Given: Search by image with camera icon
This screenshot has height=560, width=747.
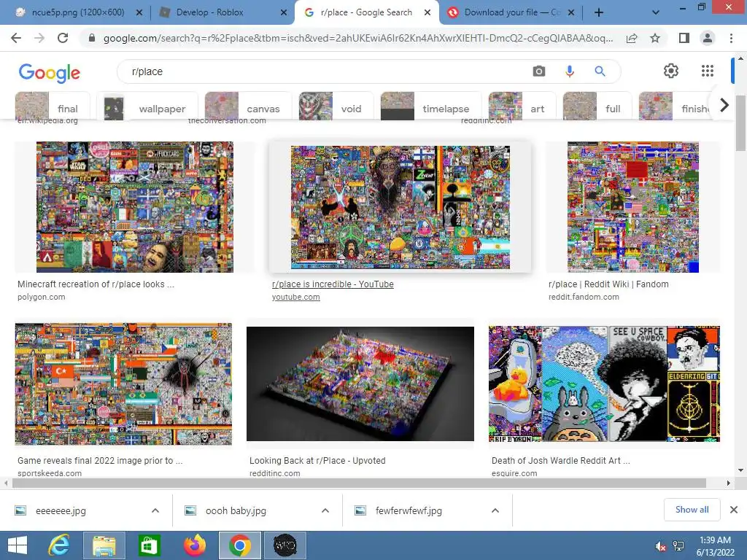Looking at the screenshot, I should [539, 71].
